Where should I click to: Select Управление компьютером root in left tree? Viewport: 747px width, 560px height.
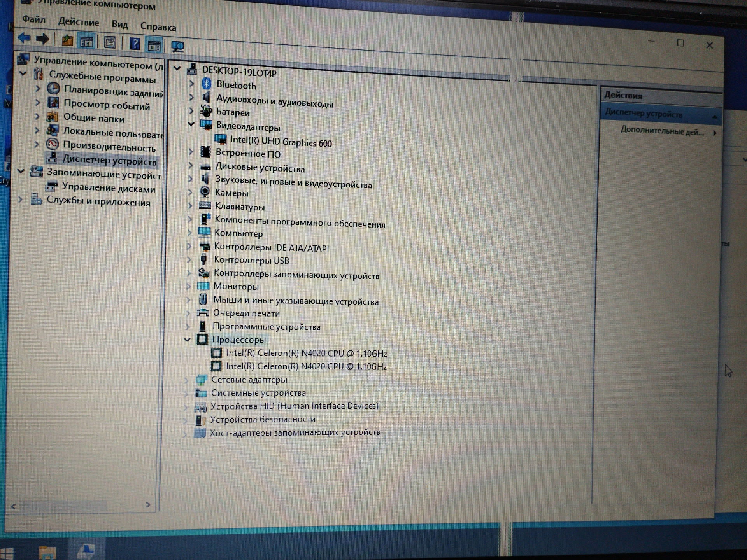point(98,63)
